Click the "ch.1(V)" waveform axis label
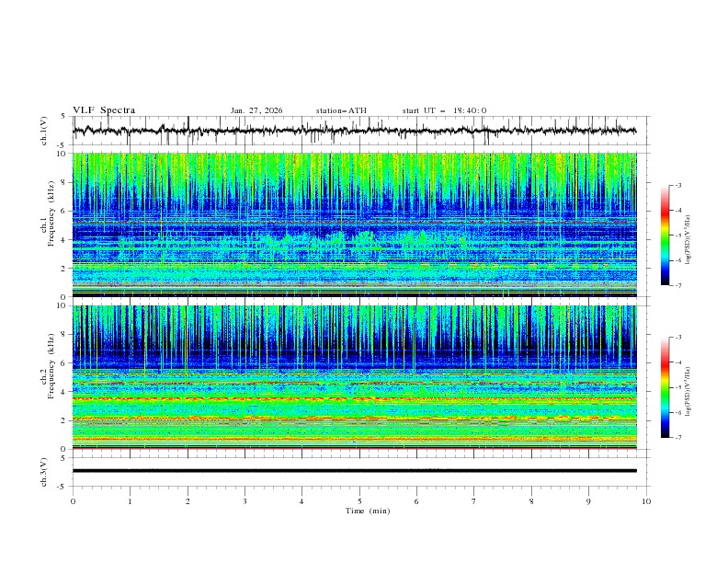The height and width of the screenshot is (563, 728). (x=44, y=131)
